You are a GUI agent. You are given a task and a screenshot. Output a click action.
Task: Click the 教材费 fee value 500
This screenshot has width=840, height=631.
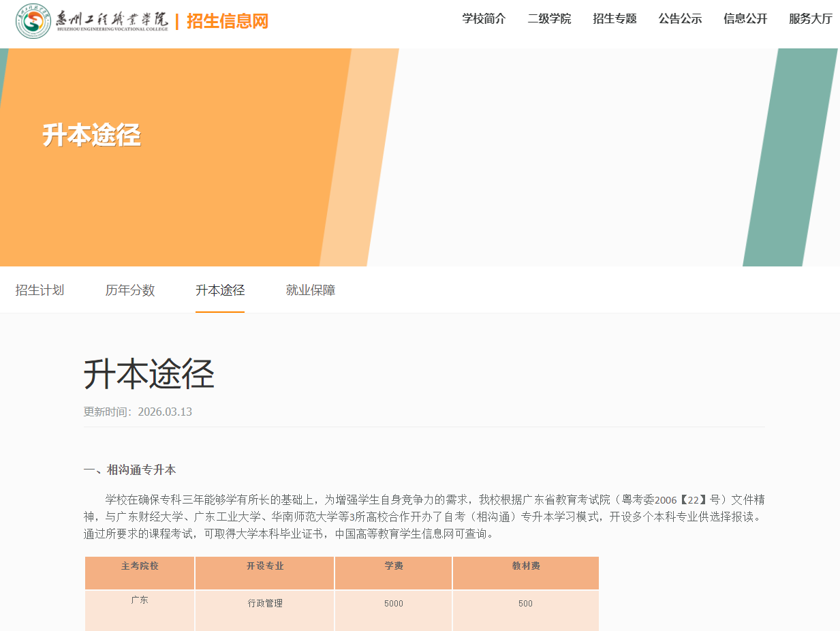pos(525,602)
